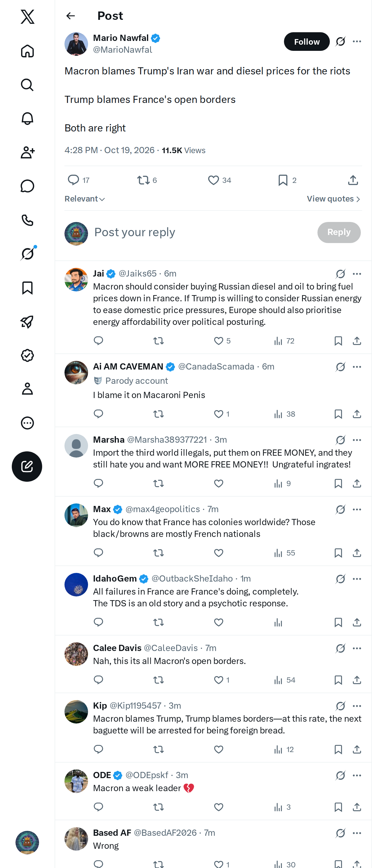Open the X home logo
This screenshot has height=868, width=372.
click(x=27, y=16)
